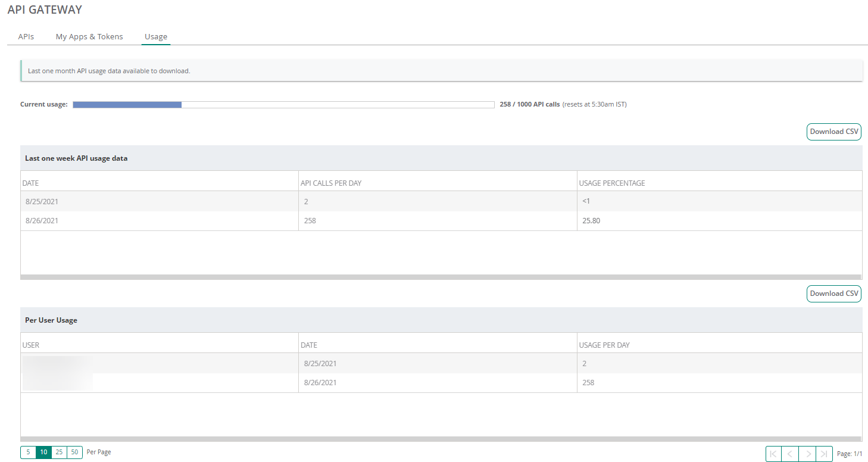Click the USER column header
The image size is (868, 462).
point(31,345)
